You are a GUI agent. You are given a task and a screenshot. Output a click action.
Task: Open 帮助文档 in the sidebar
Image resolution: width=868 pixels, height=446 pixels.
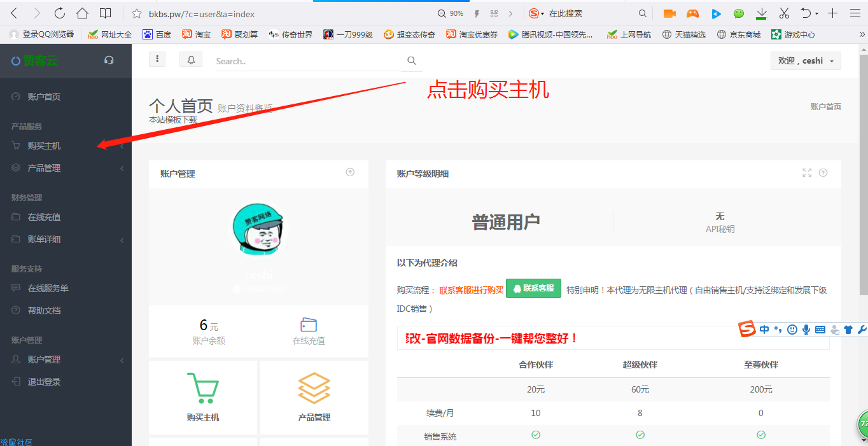point(44,310)
